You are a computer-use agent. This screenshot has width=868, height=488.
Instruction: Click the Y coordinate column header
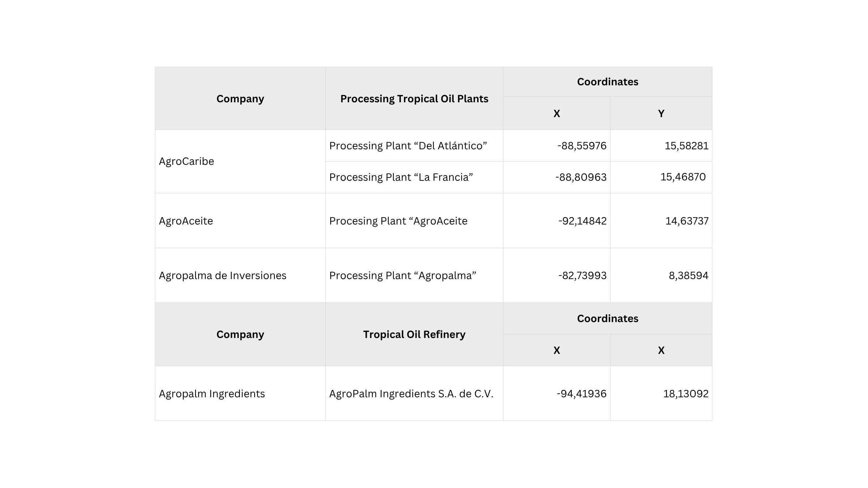tap(661, 114)
